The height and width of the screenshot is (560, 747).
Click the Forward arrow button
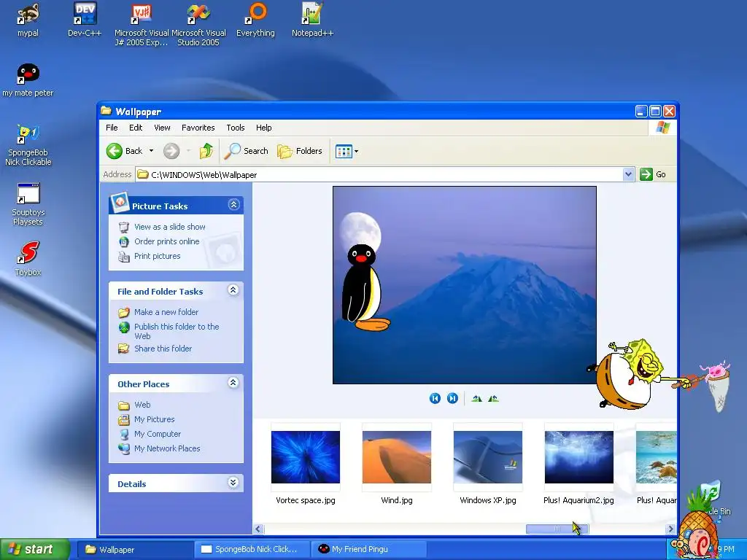click(x=171, y=151)
